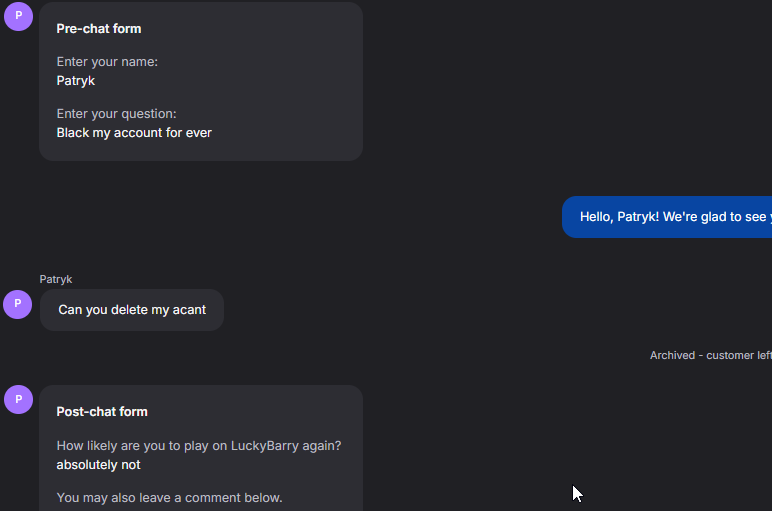Image resolution: width=772 pixels, height=511 pixels.
Task: Click the avatar beside Pre-chat form
Action: [x=18, y=16]
